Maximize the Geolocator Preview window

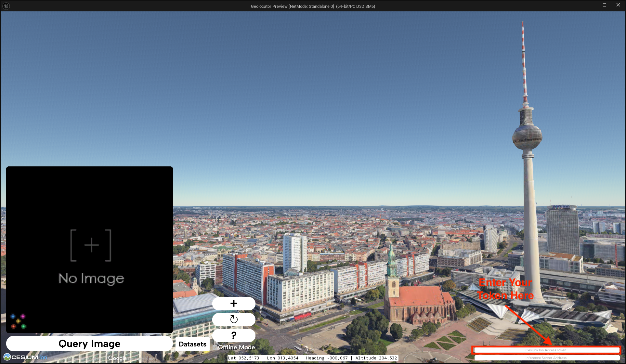[x=605, y=5]
